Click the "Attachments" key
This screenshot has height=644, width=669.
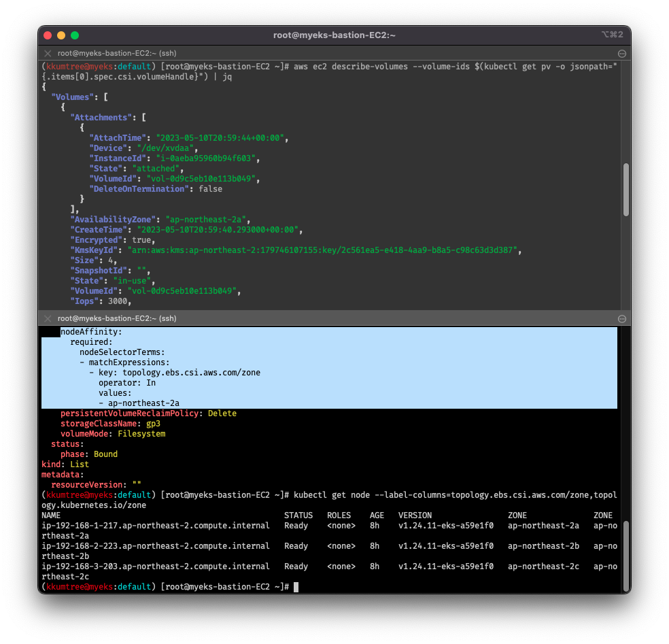101,118
